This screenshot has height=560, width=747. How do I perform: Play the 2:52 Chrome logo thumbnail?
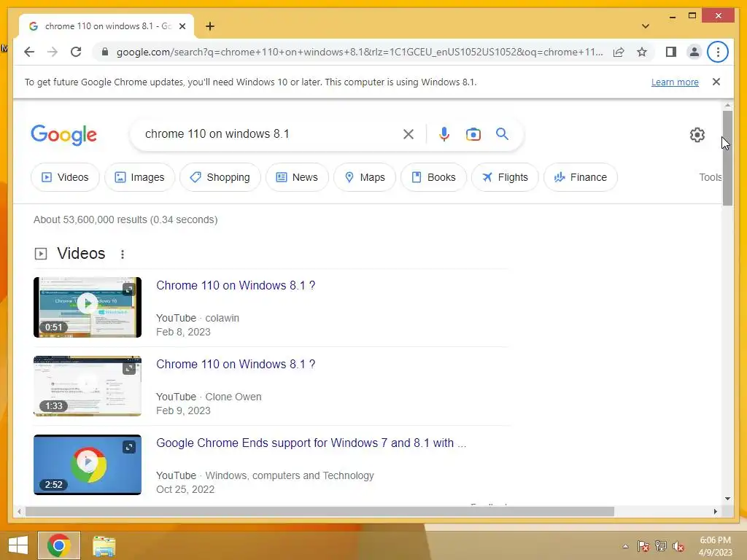pos(88,464)
